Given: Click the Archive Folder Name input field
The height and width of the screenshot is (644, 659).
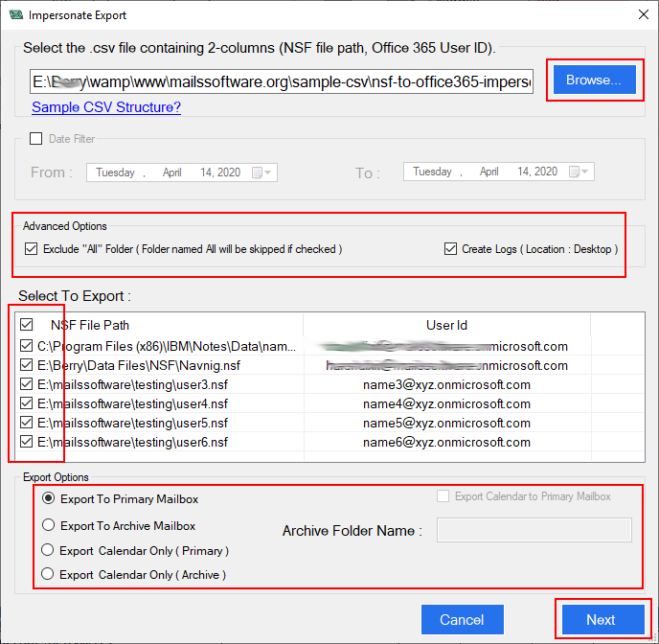Looking at the screenshot, I should pos(534,530).
